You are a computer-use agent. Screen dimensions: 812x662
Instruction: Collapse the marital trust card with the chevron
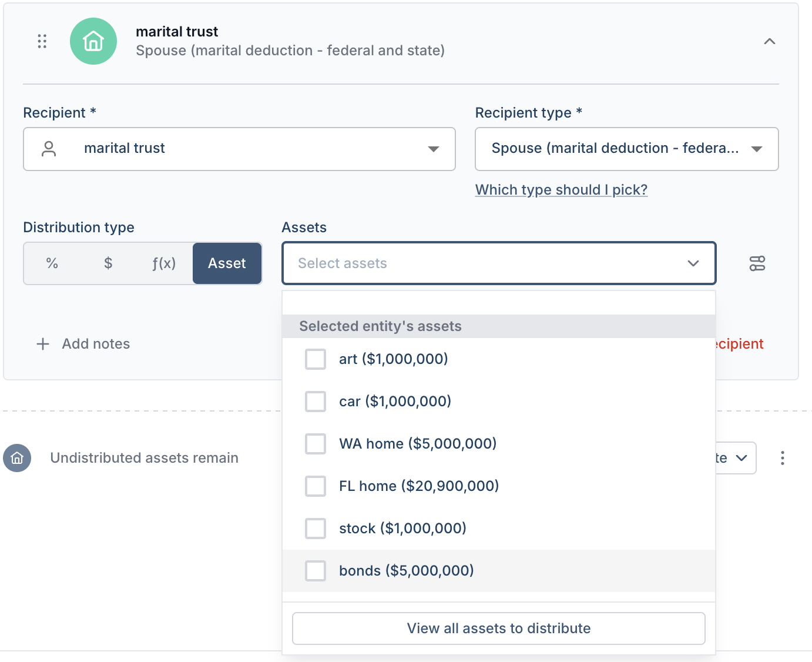[769, 41]
